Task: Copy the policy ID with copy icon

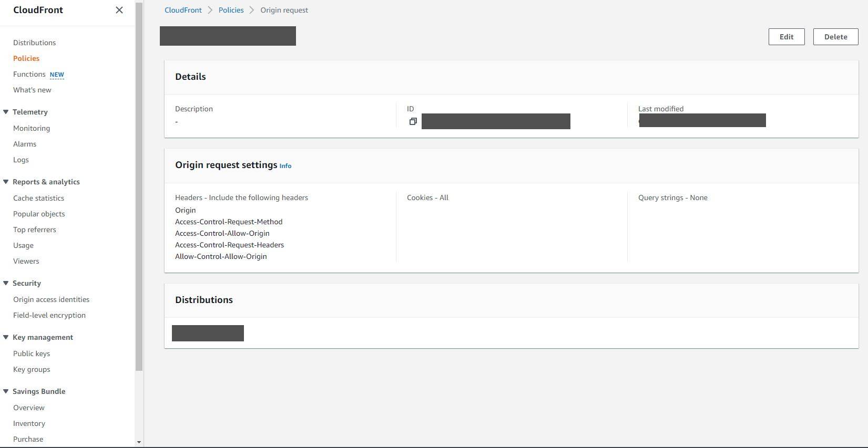Action: coord(413,121)
